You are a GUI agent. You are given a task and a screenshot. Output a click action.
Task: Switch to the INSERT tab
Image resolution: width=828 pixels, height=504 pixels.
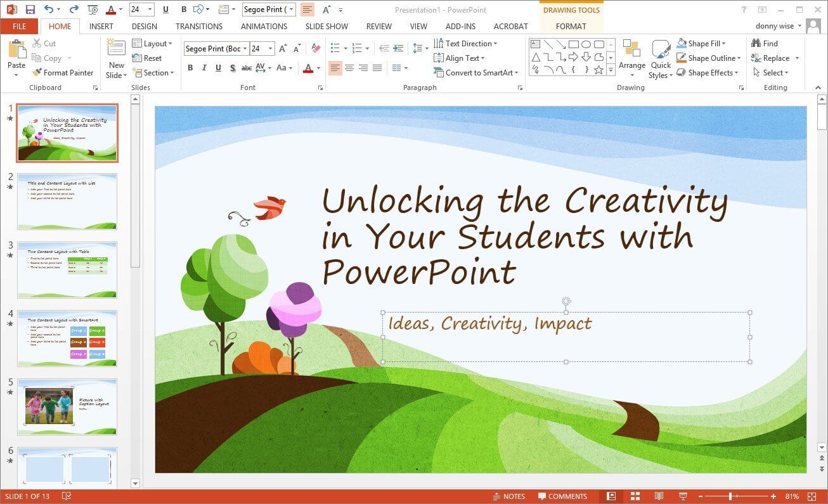101,27
